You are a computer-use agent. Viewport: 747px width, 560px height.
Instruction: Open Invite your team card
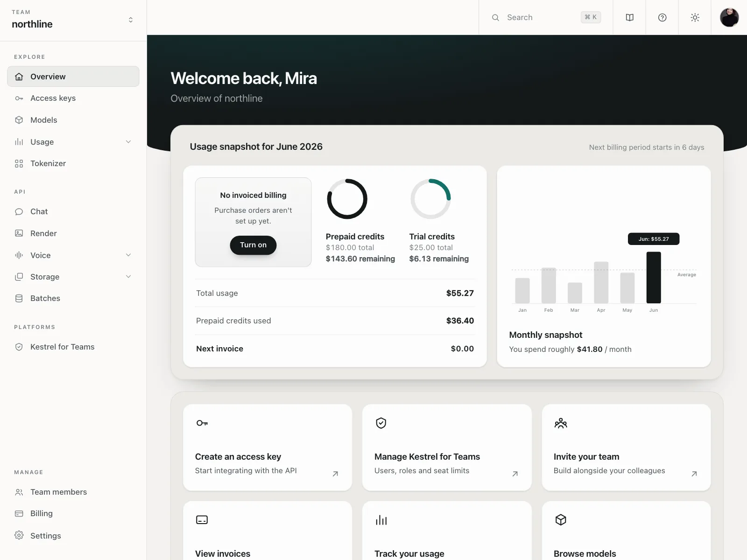tap(626, 447)
